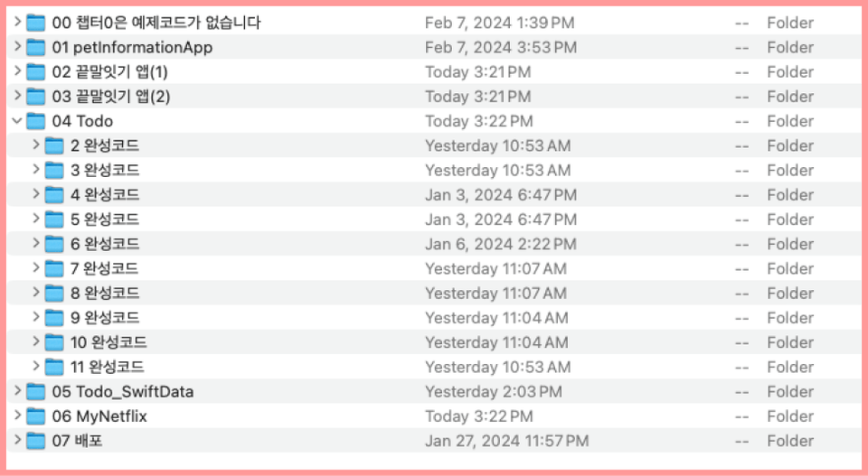Click folder icon for 05 Todo_SwiftData
This screenshot has height=476, width=868.
pyautogui.click(x=35, y=392)
